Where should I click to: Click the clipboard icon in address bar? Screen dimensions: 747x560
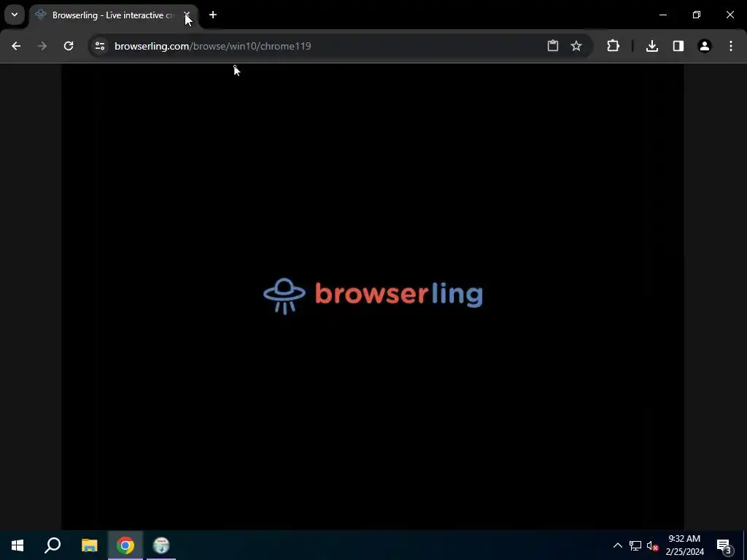pyautogui.click(x=553, y=46)
